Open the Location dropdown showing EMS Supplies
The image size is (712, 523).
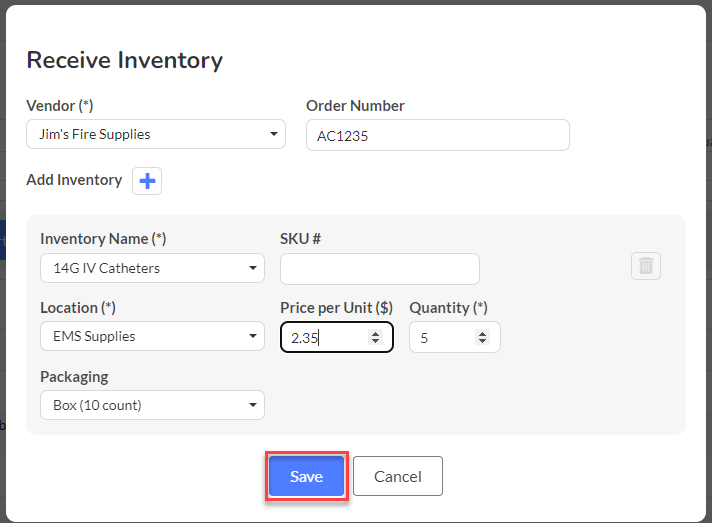coord(152,336)
